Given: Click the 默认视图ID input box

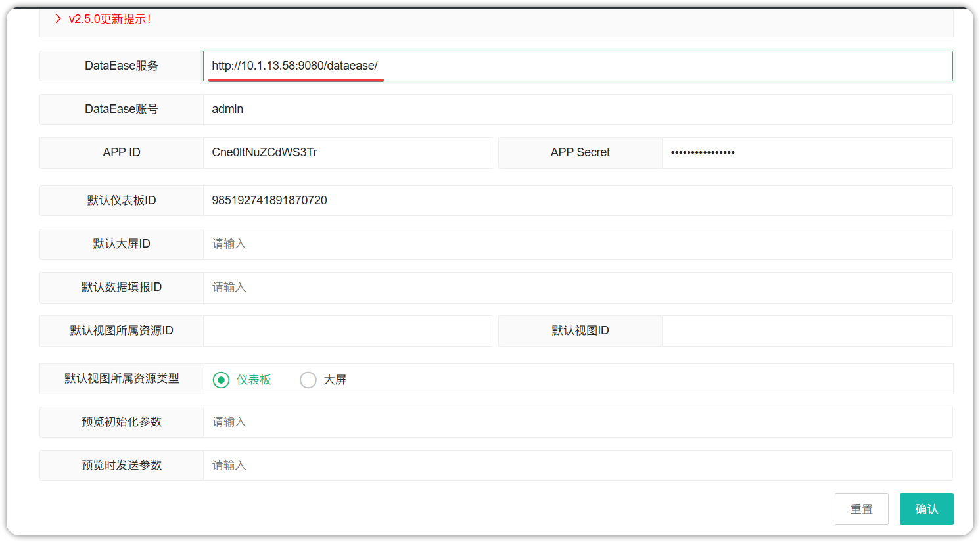Looking at the screenshot, I should tap(806, 330).
